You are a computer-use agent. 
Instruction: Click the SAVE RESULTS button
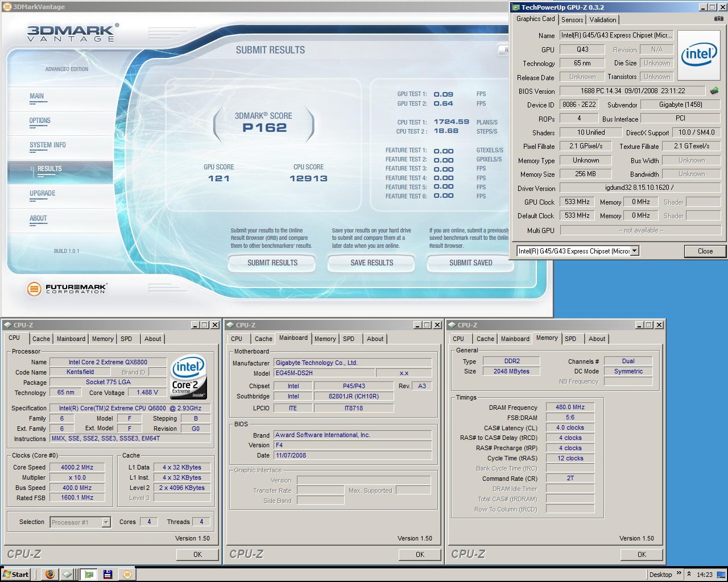pos(372,263)
